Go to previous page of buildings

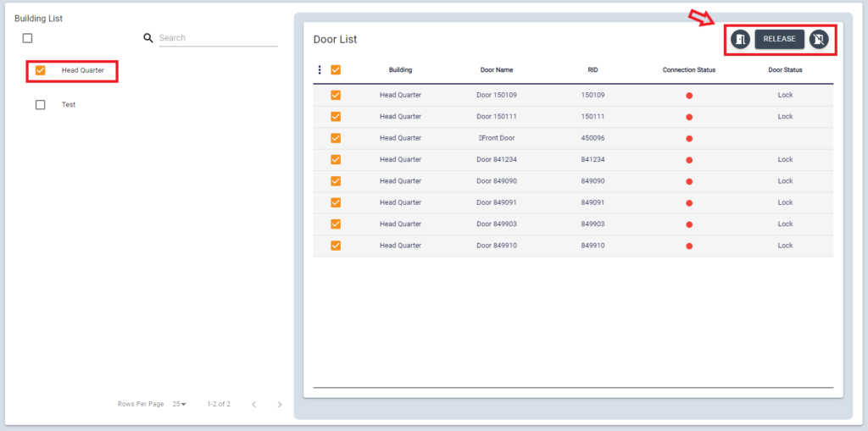pyautogui.click(x=253, y=405)
